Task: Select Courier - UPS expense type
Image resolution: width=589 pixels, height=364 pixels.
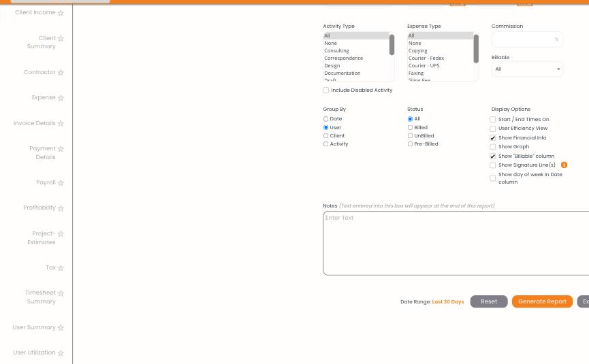Action: pos(441,66)
